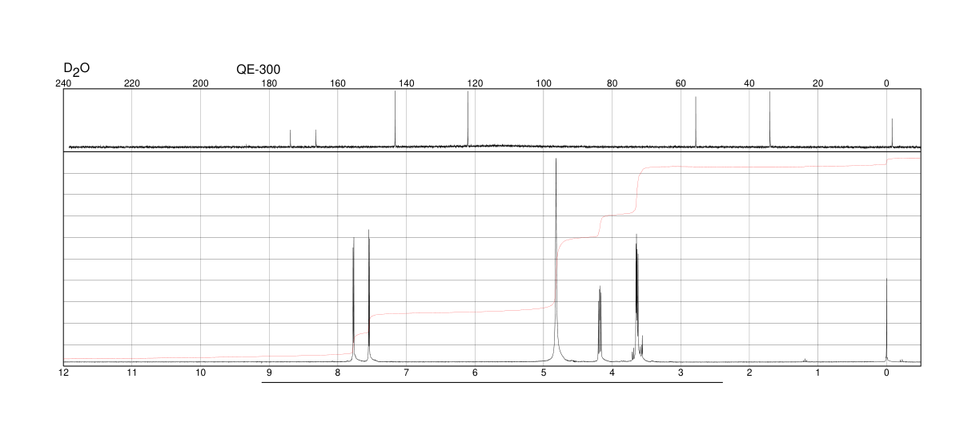Viewport: 980px width, 423px height.
Task: Select the carbon peak near 166 ppm
Action: click(x=316, y=138)
